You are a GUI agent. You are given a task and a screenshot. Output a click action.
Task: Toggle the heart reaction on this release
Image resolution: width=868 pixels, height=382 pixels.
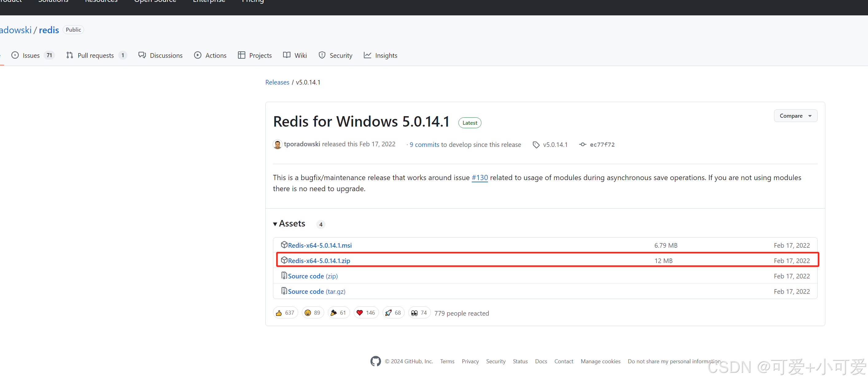click(x=366, y=313)
